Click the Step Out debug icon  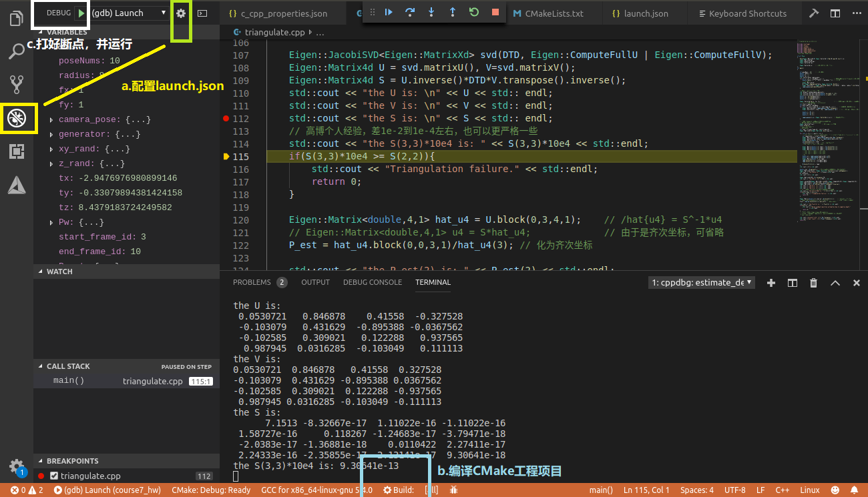tap(452, 13)
